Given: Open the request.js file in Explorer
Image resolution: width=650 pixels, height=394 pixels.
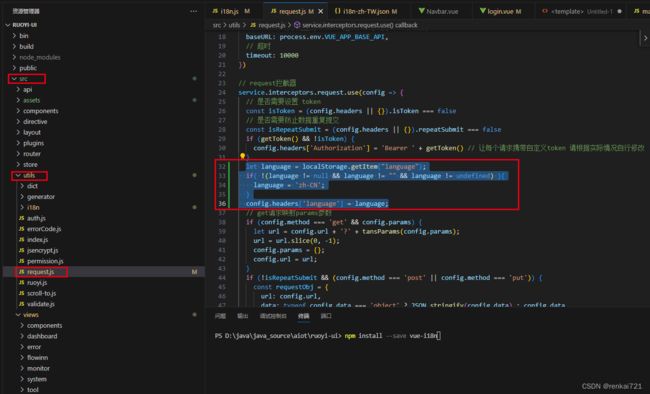Looking at the screenshot, I should click(40, 272).
